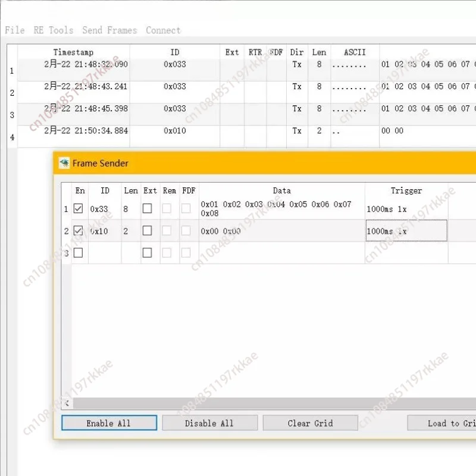Click the 0x010 ID cell in log
The height and width of the screenshot is (476, 476).
tap(175, 131)
